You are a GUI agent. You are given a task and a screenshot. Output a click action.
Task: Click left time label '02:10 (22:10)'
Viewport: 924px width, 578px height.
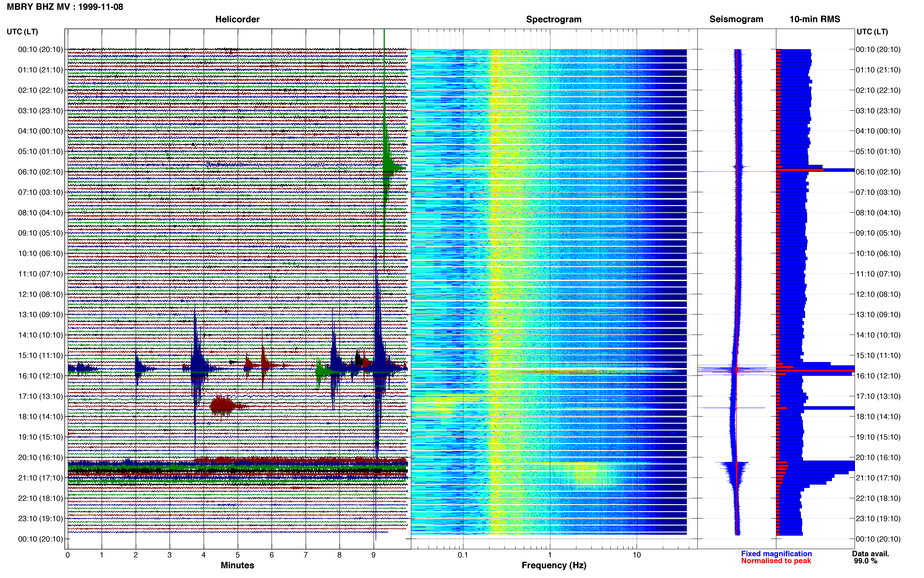[x=41, y=90]
